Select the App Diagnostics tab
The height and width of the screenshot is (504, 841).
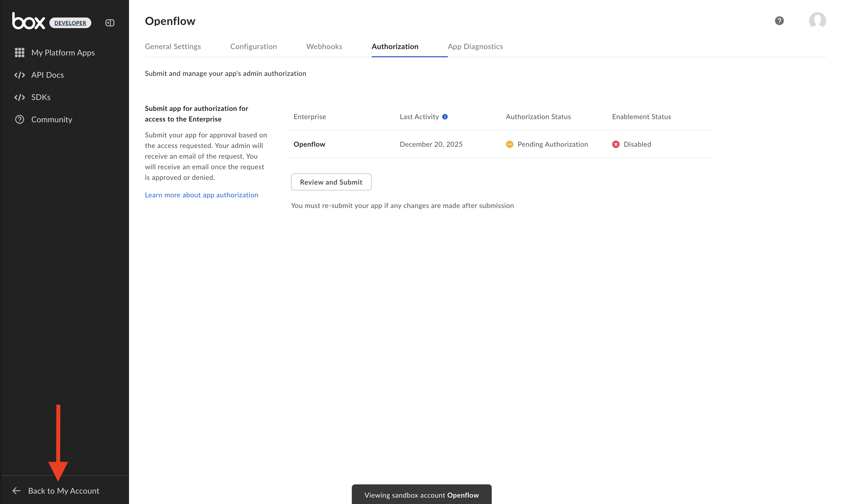475,46
